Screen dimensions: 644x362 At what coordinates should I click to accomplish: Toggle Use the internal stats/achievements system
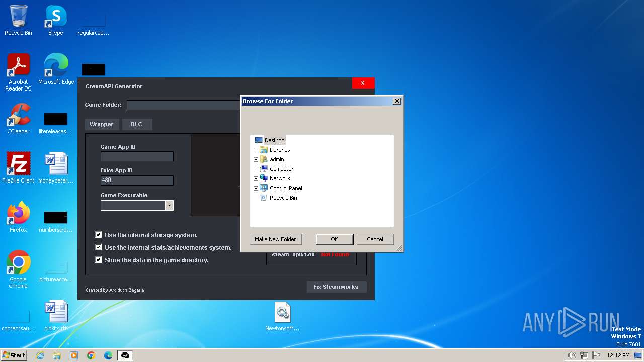click(x=99, y=247)
